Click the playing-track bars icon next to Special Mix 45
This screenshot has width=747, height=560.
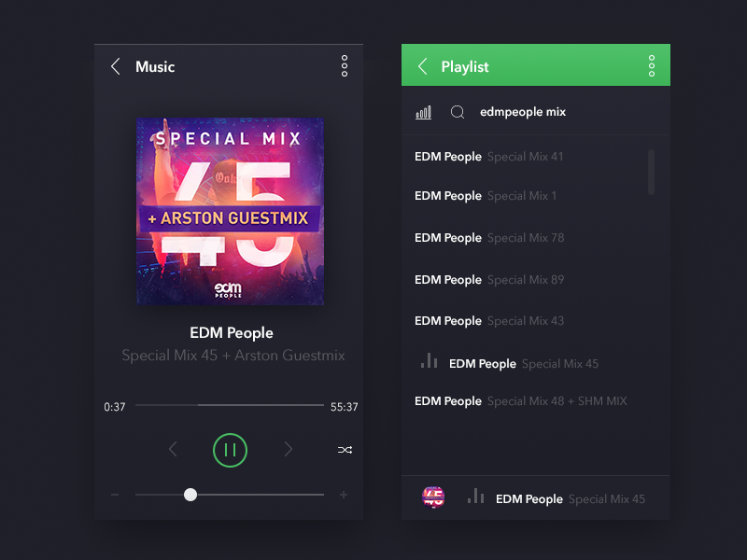[429, 363]
